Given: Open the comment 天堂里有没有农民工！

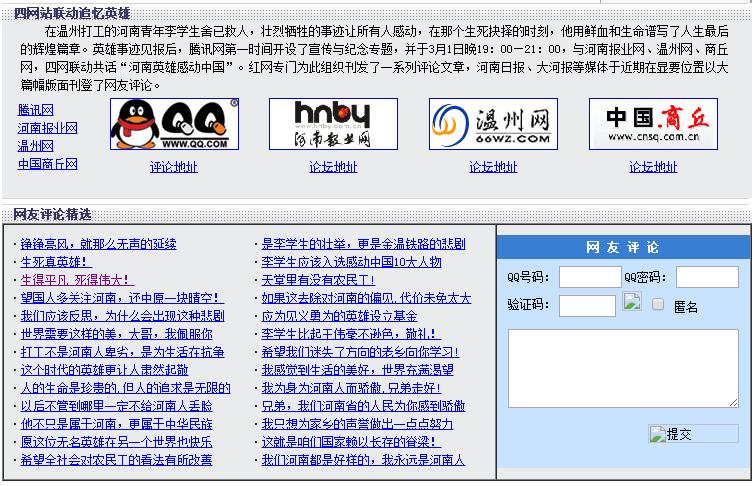Looking at the screenshot, I should 318,280.
